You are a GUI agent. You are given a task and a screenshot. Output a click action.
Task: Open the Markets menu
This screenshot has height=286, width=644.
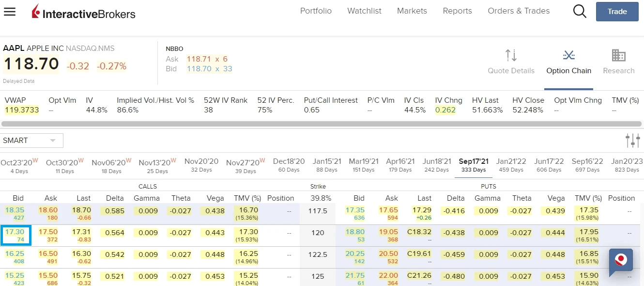[412, 11]
